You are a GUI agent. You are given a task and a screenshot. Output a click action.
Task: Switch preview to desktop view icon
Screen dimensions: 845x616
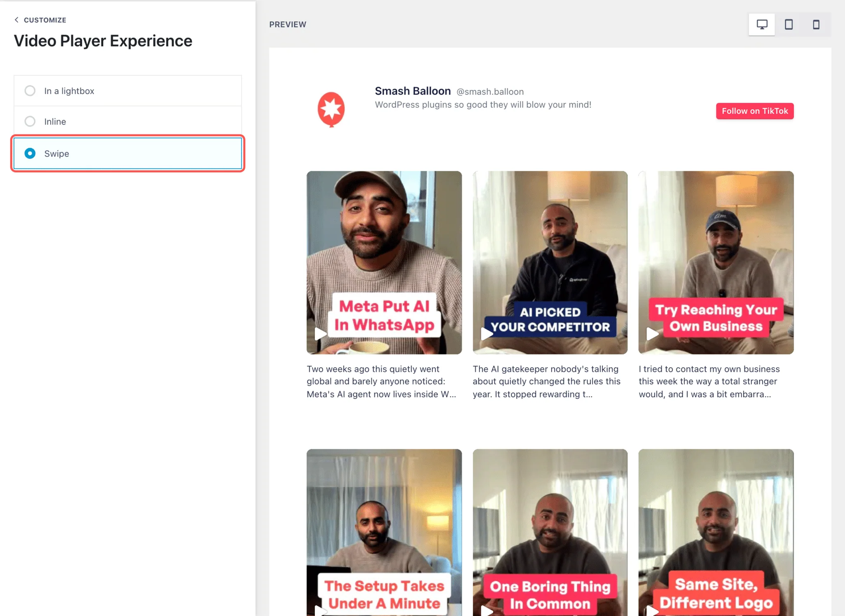point(762,24)
